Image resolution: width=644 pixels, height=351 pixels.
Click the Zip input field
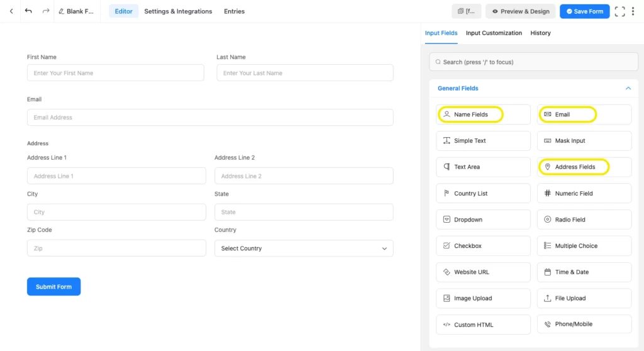point(116,248)
